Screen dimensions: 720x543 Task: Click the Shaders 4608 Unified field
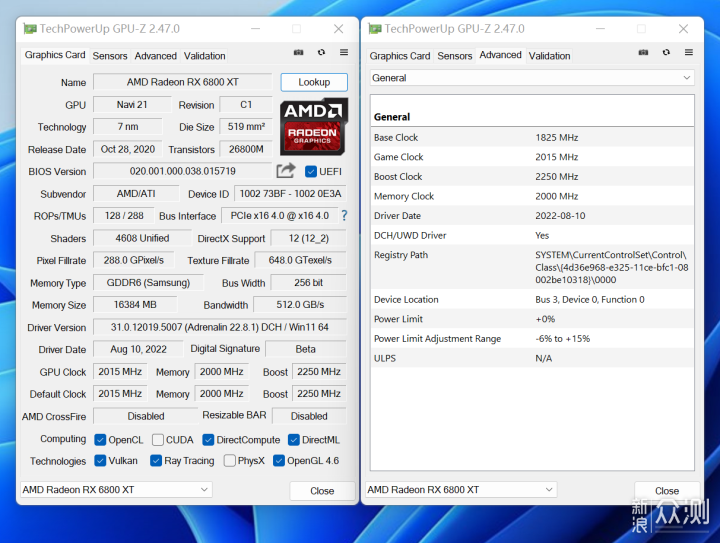(x=142, y=238)
